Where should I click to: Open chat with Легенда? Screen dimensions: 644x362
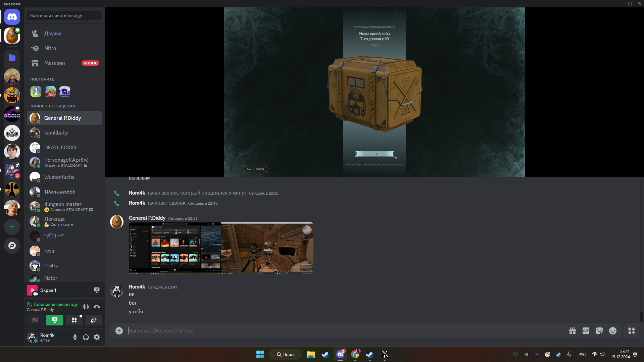point(64,221)
